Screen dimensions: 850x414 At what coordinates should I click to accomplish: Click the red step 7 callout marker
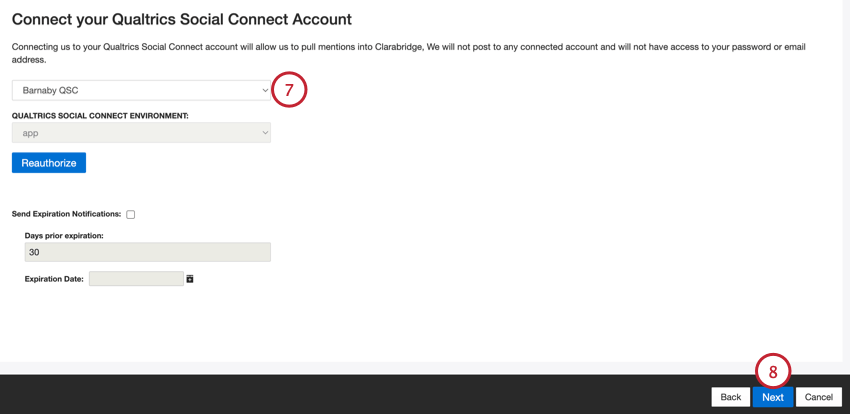click(x=288, y=90)
